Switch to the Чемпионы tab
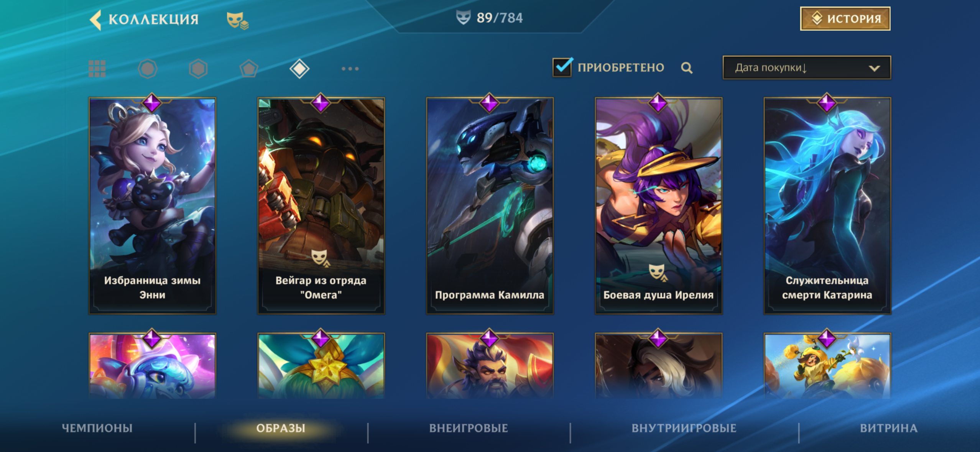This screenshot has height=452, width=980. (x=97, y=428)
